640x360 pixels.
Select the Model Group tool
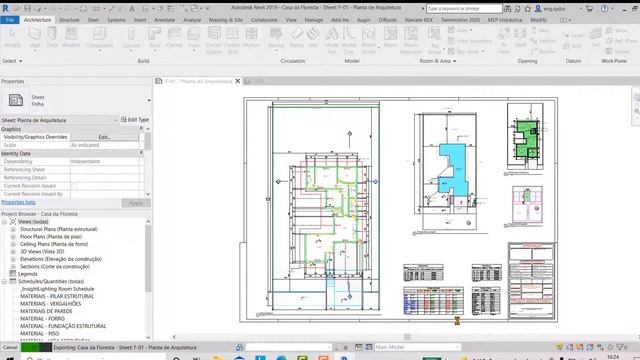point(369,40)
